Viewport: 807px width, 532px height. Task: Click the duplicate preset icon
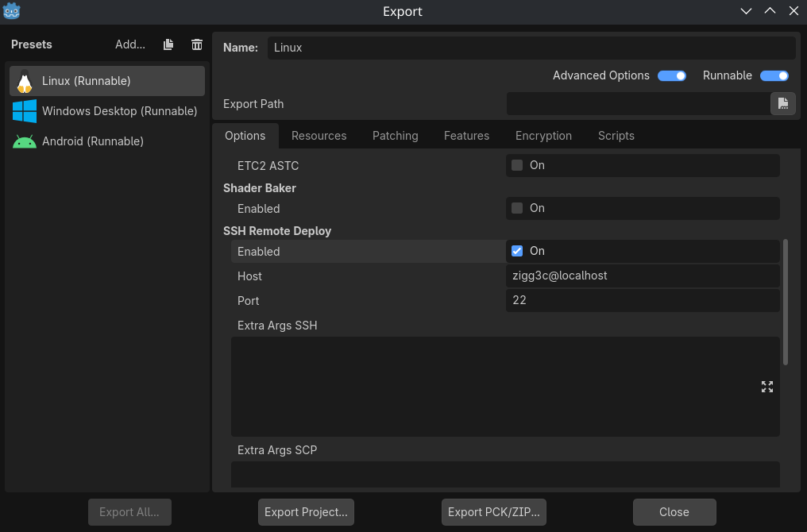tap(168, 45)
